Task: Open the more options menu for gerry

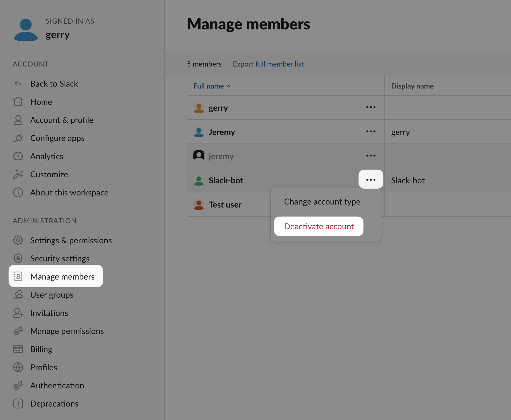Action: [x=371, y=107]
